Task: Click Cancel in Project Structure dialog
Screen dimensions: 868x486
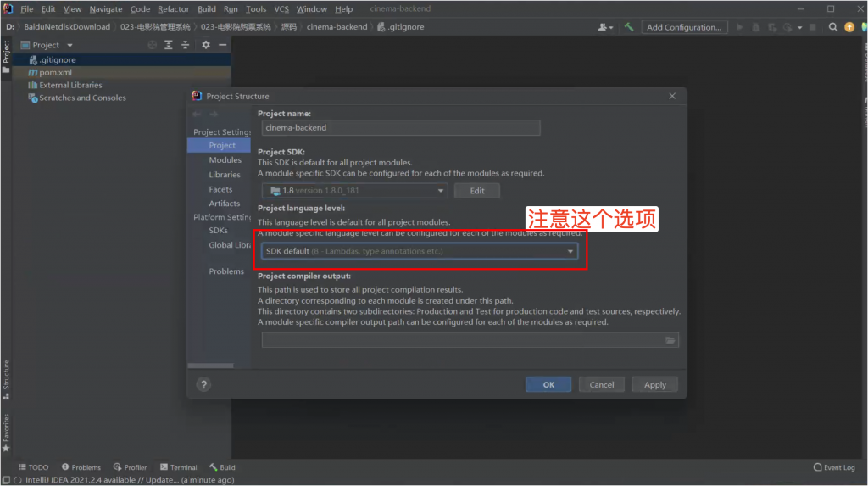Action: click(x=602, y=384)
